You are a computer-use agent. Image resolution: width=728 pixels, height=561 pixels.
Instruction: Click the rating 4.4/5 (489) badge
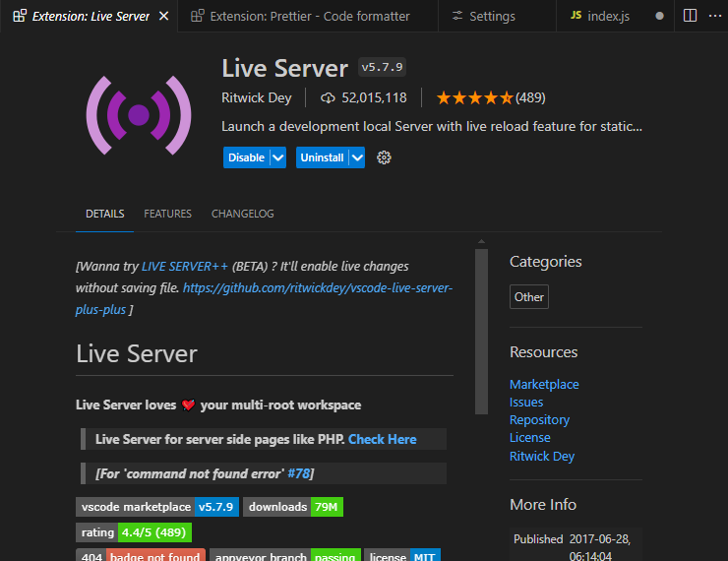click(134, 532)
